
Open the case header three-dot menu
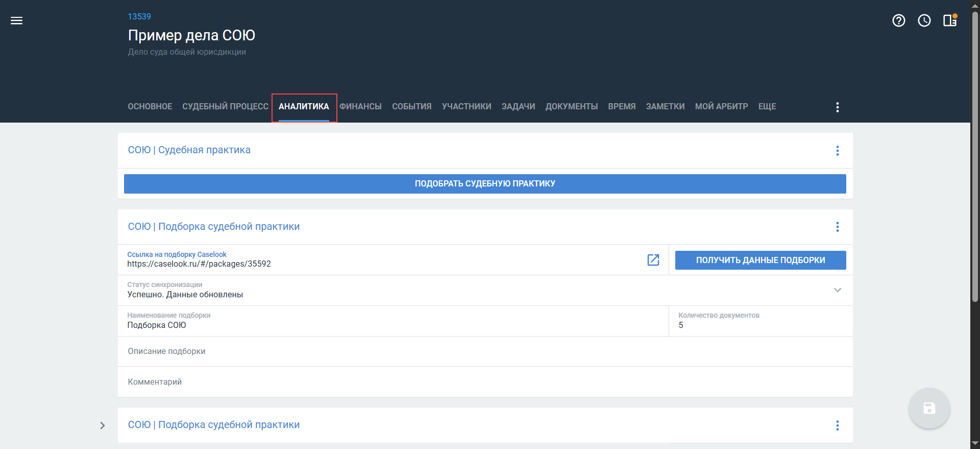tap(838, 107)
